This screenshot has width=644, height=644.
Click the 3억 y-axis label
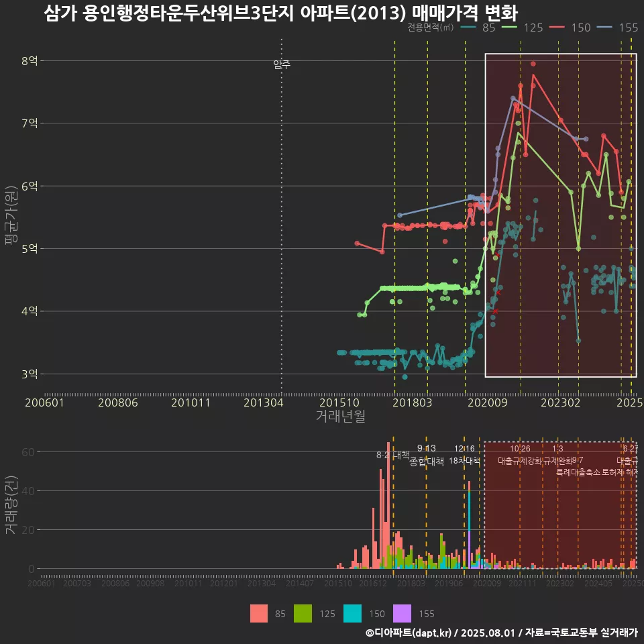[30, 374]
